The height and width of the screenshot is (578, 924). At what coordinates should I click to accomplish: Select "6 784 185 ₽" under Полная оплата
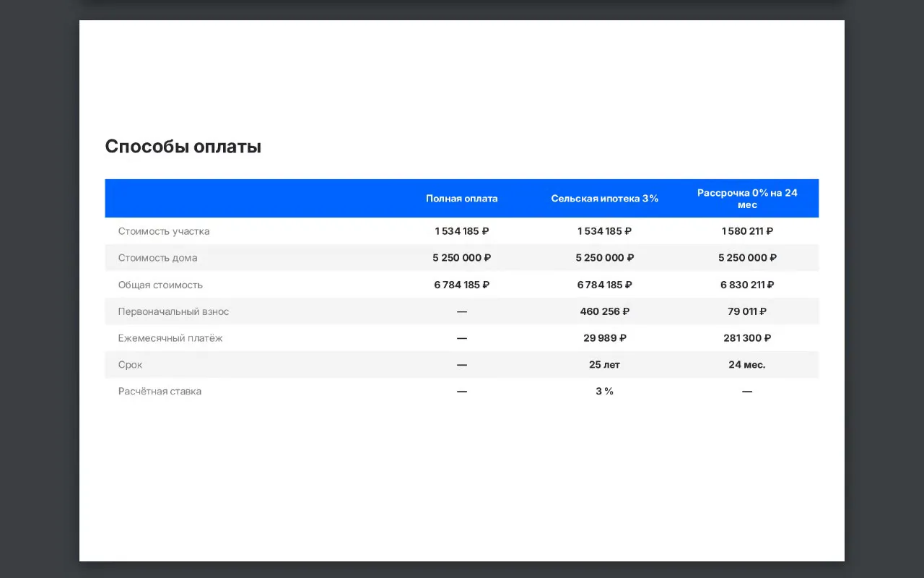tap(462, 285)
